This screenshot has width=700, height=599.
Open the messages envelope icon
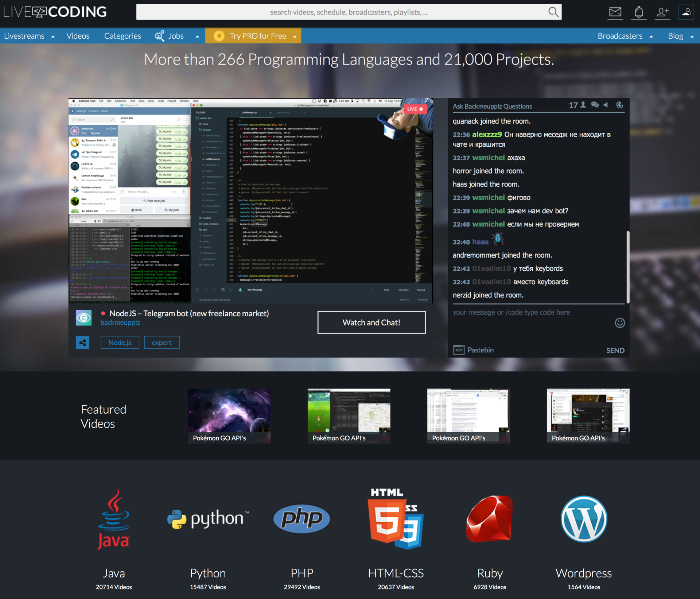point(615,12)
